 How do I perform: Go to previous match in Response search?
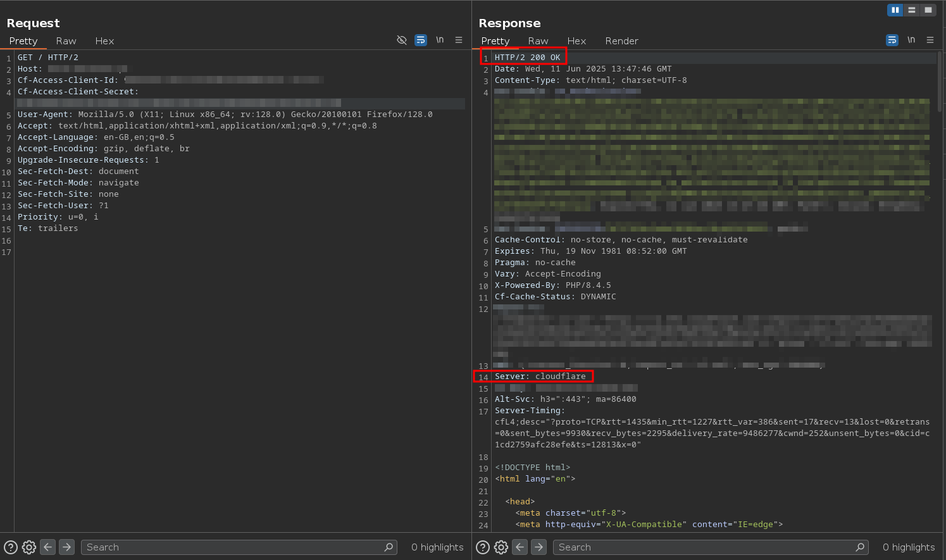(520, 547)
